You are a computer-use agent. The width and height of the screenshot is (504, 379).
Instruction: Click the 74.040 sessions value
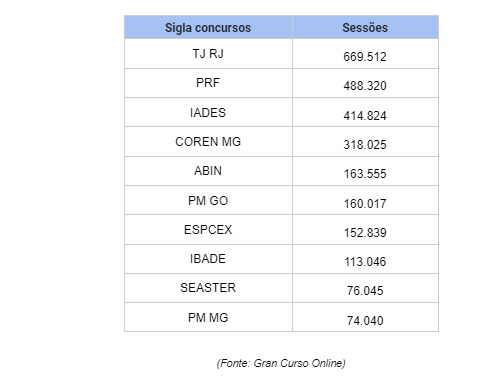[x=365, y=321]
